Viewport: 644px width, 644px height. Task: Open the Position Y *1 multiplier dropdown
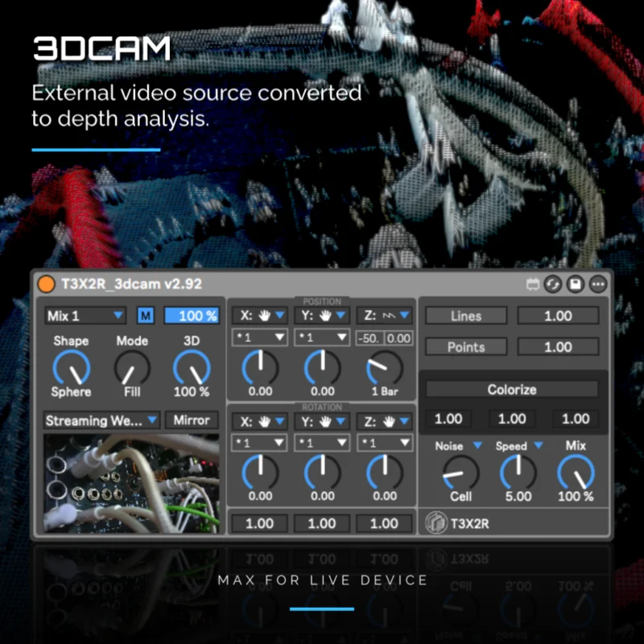[322, 337]
